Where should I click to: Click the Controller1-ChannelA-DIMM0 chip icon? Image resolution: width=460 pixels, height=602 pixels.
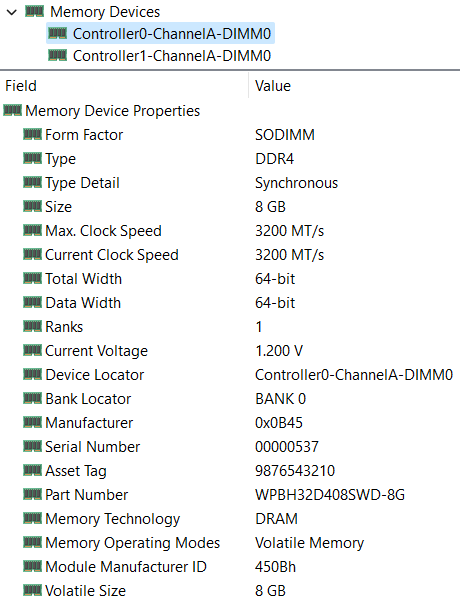(58, 55)
